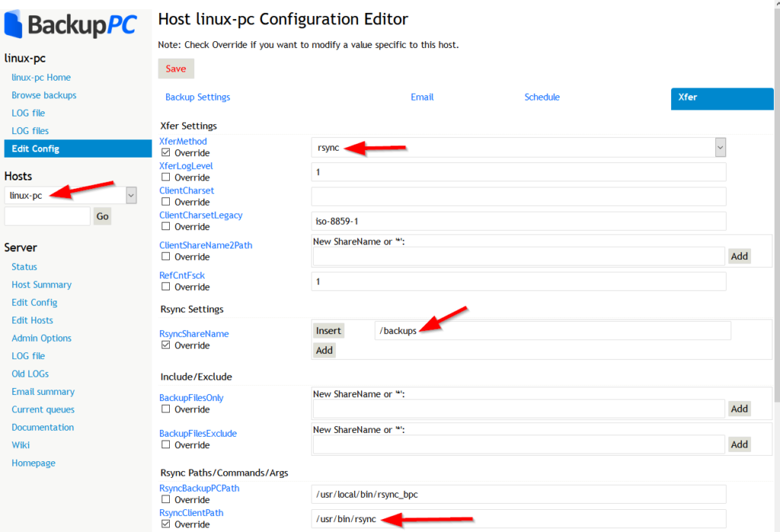Enable Override for ClientShareName2Path
This screenshot has width=780, height=532.
click(x=165, y=256)
